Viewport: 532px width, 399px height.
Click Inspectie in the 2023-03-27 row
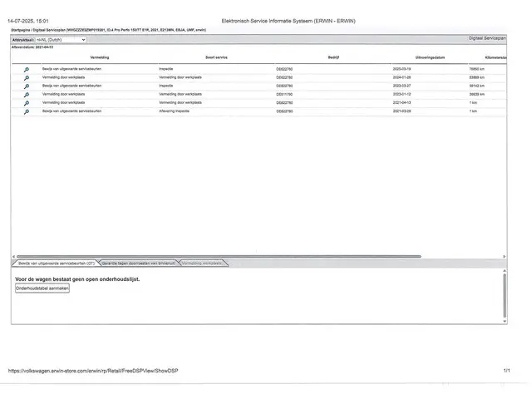click(x=166, y=86)
